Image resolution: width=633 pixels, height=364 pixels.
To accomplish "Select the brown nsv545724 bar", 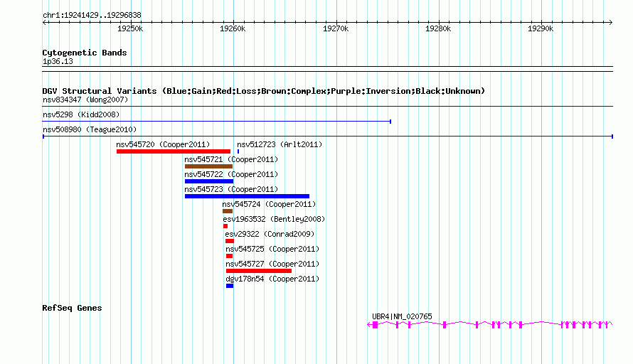I will (x=228, y=211).
